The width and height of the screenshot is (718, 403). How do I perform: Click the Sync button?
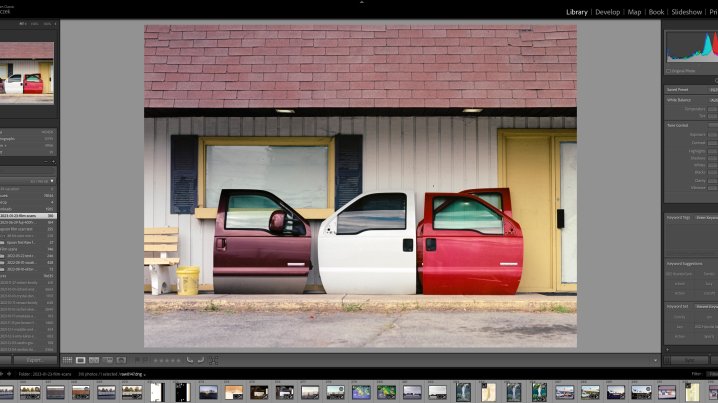click(x=690, y=360)
